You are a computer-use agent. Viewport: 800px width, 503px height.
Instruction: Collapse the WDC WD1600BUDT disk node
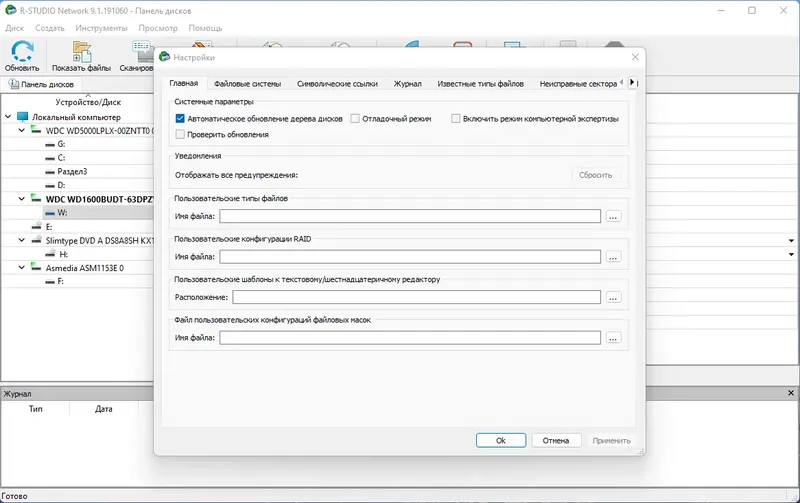(22, 198)
